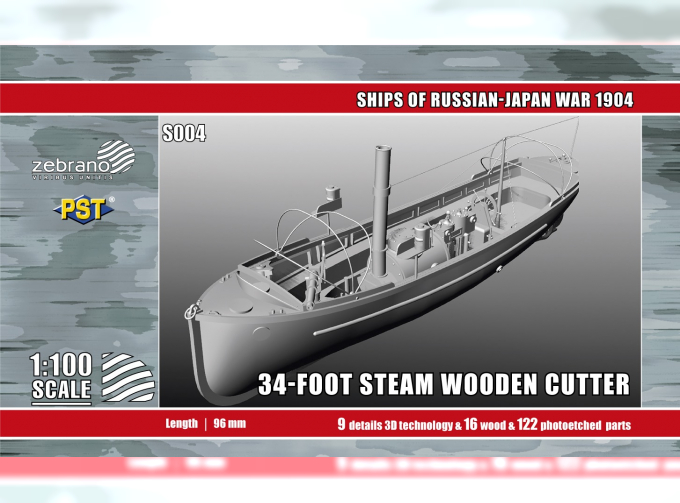Click the bow ring on the boat
Viewport: 680px width, 503px height.
click(186, 311)
